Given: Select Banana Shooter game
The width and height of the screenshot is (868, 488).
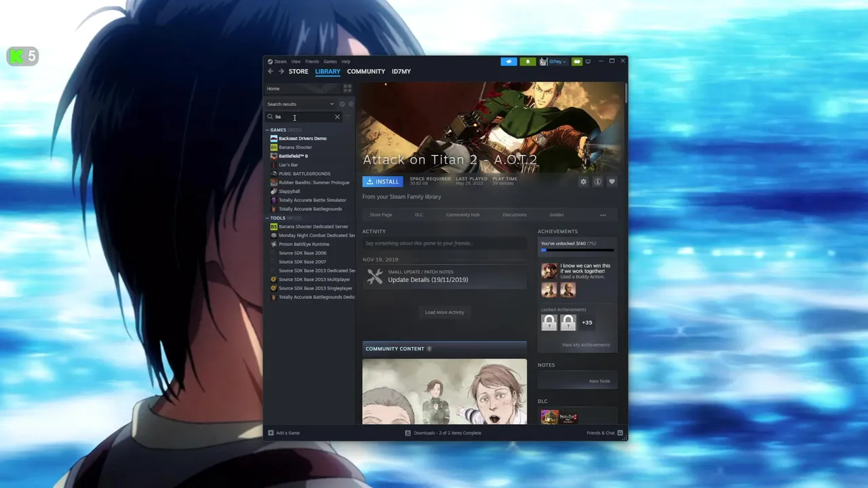Looking at the screenshot, I should [x=295, y=147].
